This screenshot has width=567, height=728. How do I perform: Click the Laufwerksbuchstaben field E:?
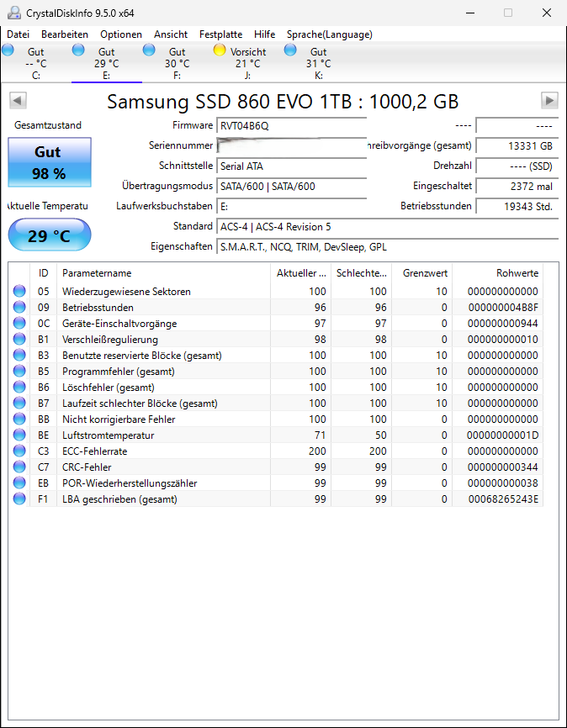click(x=292, y=206)
